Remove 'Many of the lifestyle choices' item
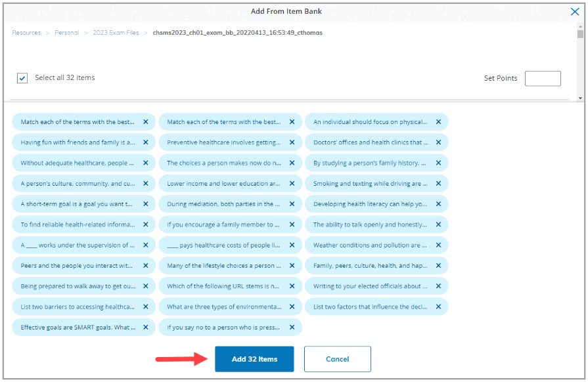Viewport: 588px width, 382px height. click(292, 266)
